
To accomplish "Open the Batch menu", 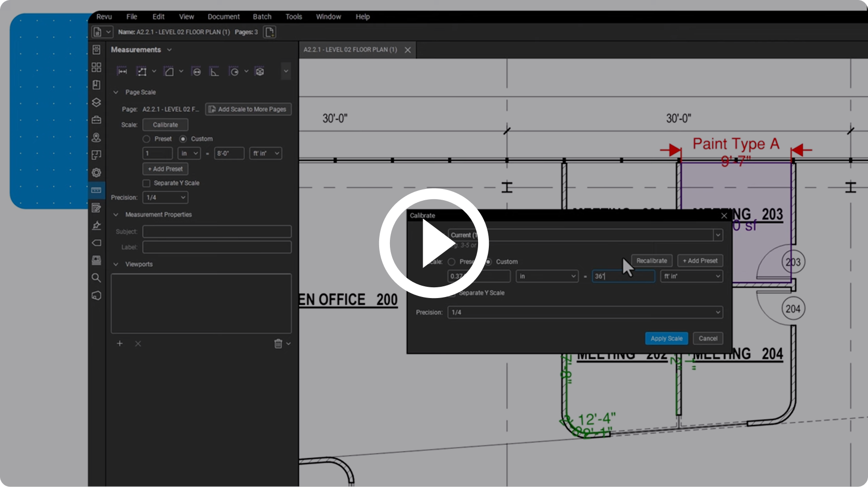I will coord(262,17).
